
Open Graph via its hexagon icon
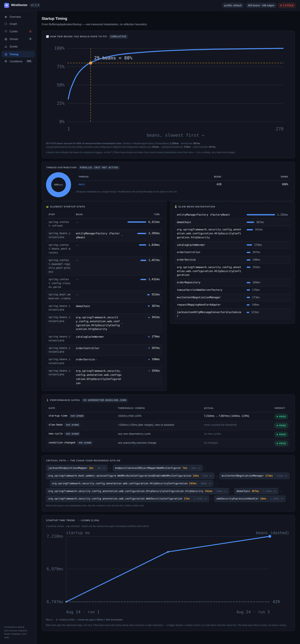(6, 24)
